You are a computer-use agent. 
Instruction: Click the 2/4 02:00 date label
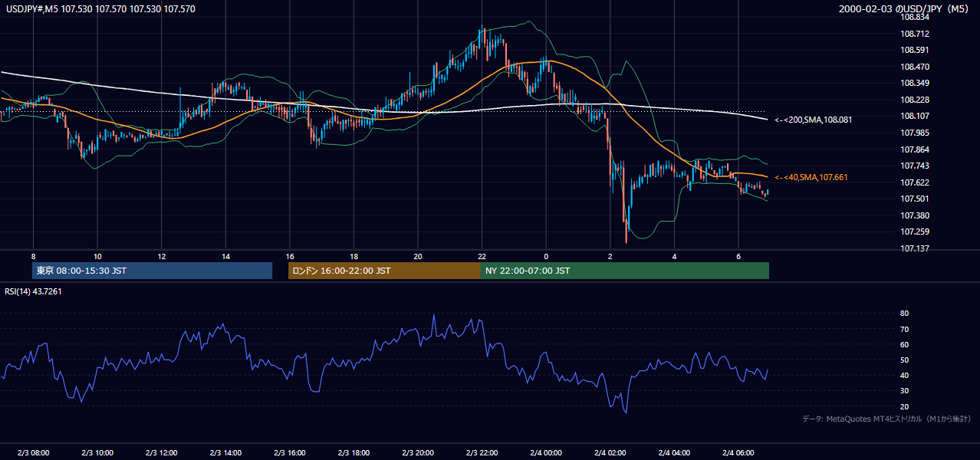pos(610,452)
